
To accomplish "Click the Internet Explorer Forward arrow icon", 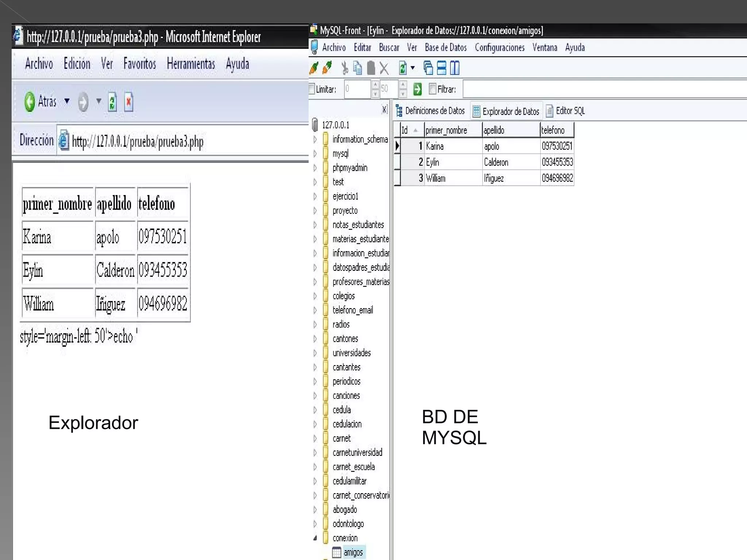I will coord(83,102).
